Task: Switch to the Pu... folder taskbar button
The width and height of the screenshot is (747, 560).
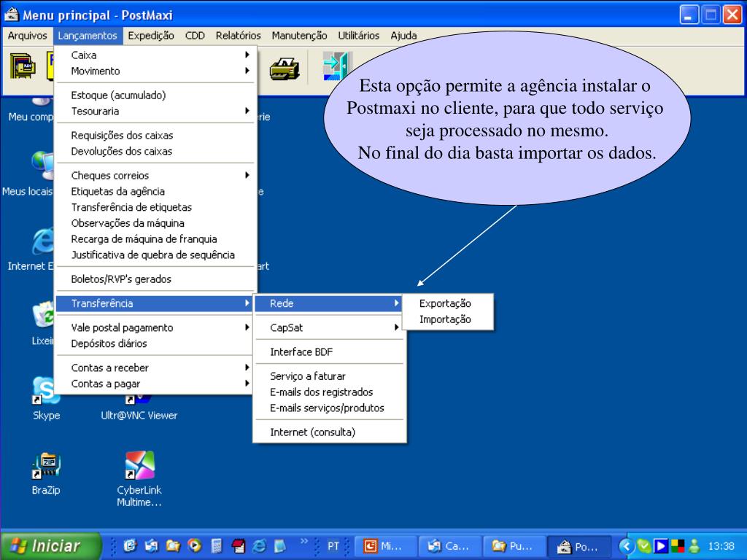Action: [514, 546]
